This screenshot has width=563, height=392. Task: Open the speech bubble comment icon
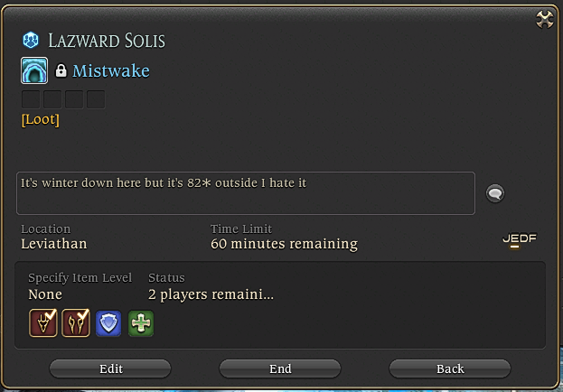[495, 193]
